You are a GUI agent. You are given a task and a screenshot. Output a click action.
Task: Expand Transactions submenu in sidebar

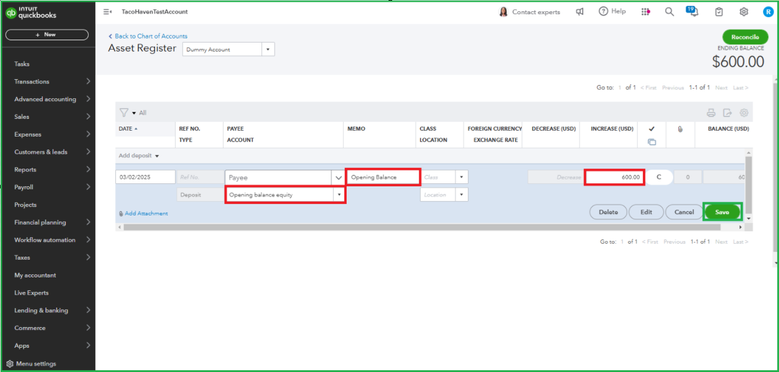pyautogui.click(x=88, y=81)
